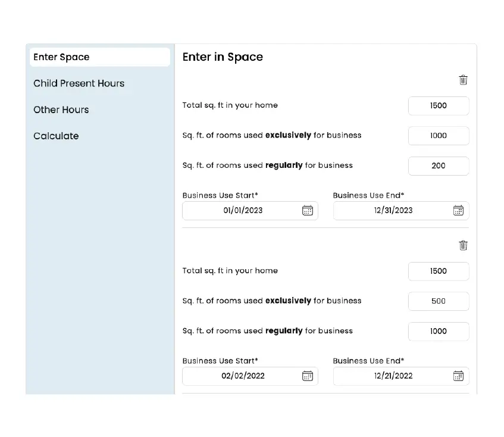Click the 02/02/2022 Business Use Start text
504x437 pixels.
243,376
